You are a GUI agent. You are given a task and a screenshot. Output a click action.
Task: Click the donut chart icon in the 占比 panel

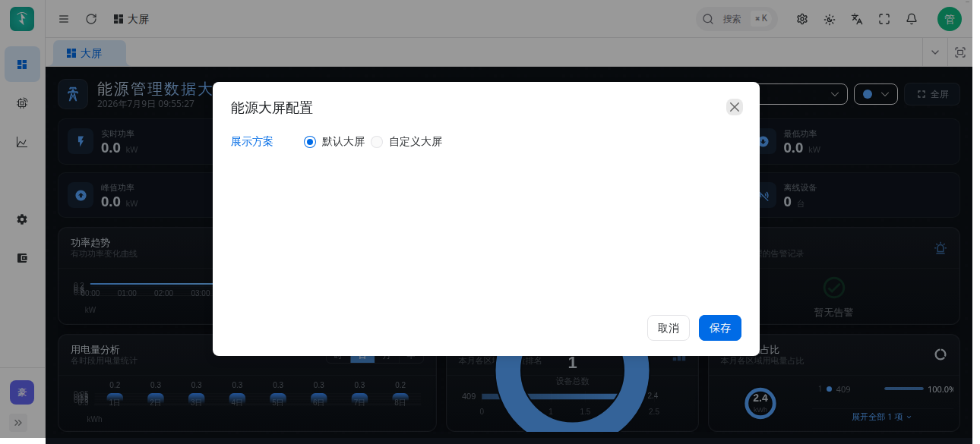940,354
